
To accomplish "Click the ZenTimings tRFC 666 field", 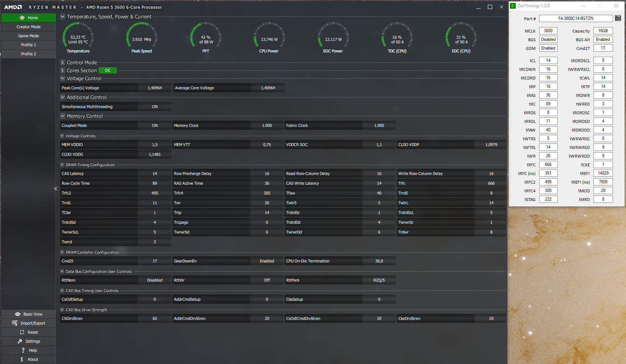I will (548, 164).
